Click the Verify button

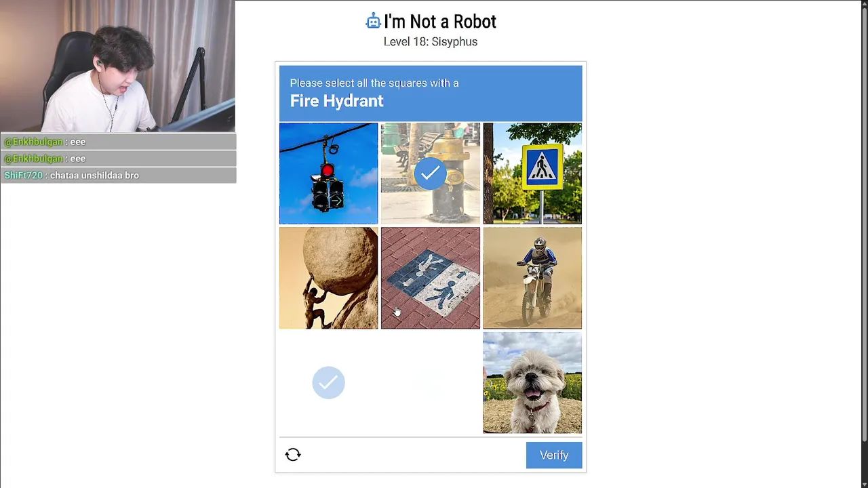coord(554,455)
